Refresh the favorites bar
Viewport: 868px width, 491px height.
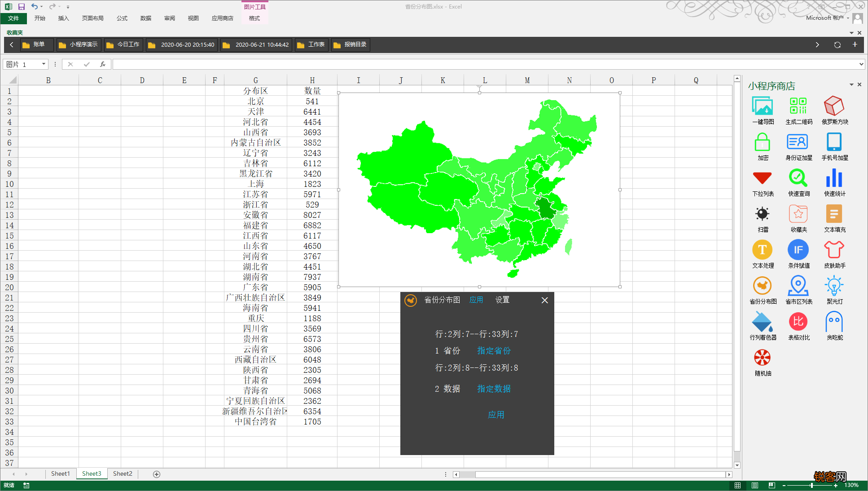(x=837, y=45)
